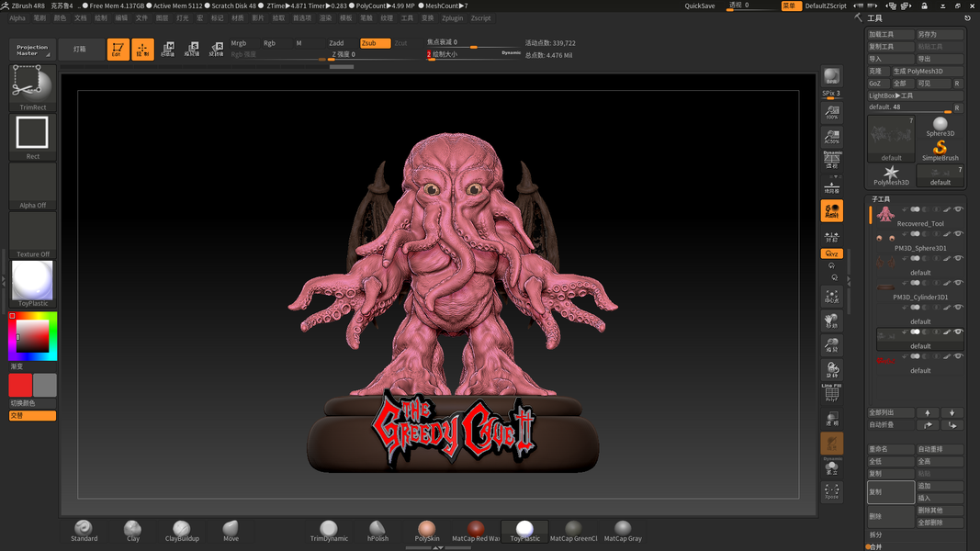Select the Move brush

(231, 531)
